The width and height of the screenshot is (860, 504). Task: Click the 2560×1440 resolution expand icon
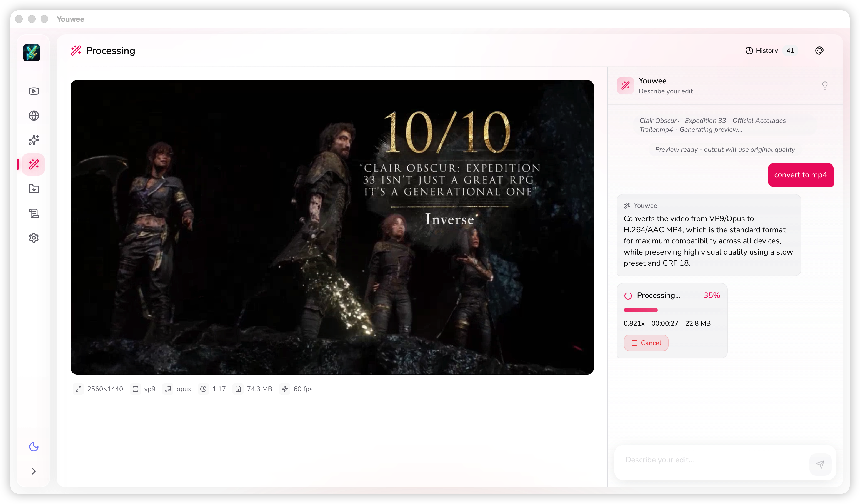point(78,389)
